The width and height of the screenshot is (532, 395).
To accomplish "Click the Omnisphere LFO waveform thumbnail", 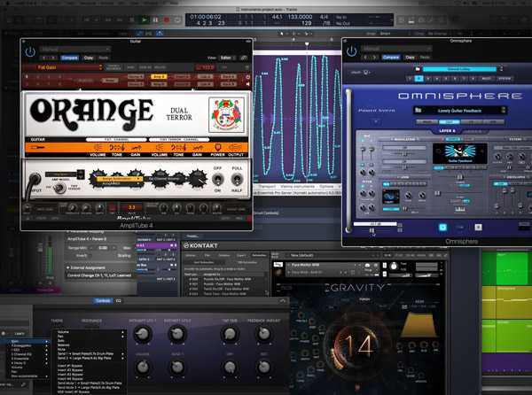I will [x=391, y=197].
